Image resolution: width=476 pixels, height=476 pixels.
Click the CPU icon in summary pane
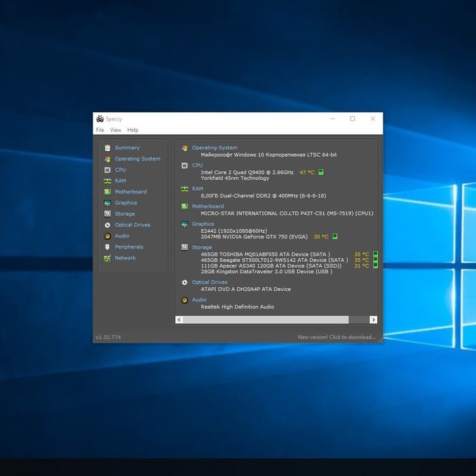pos(185,165)
